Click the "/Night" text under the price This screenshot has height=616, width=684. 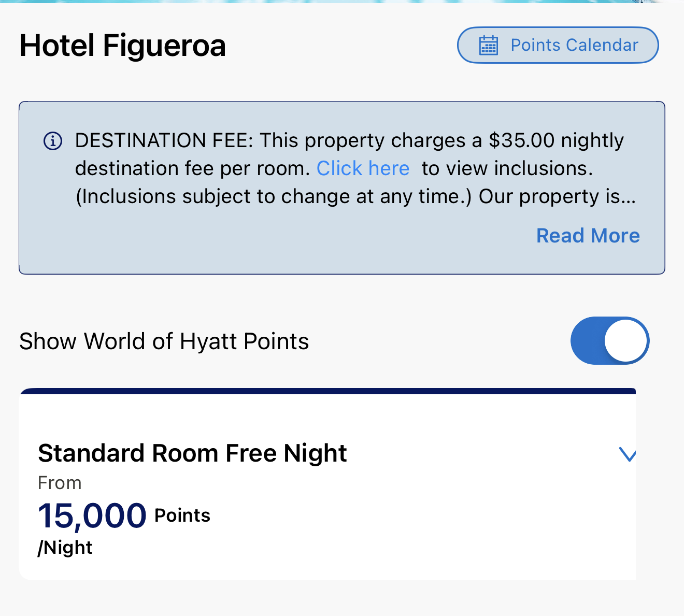65,548
